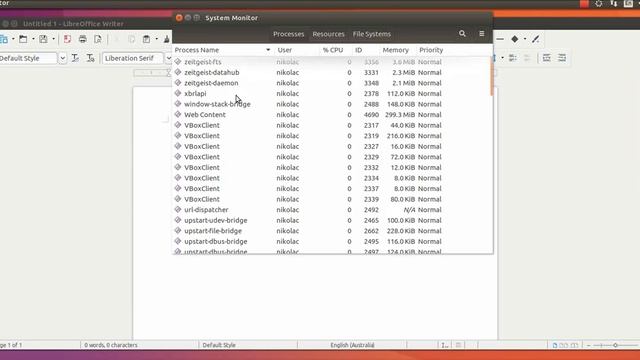The image size is (640, 360).
Task: Click the Print icon in Writer toolbar
Action: 82,39
